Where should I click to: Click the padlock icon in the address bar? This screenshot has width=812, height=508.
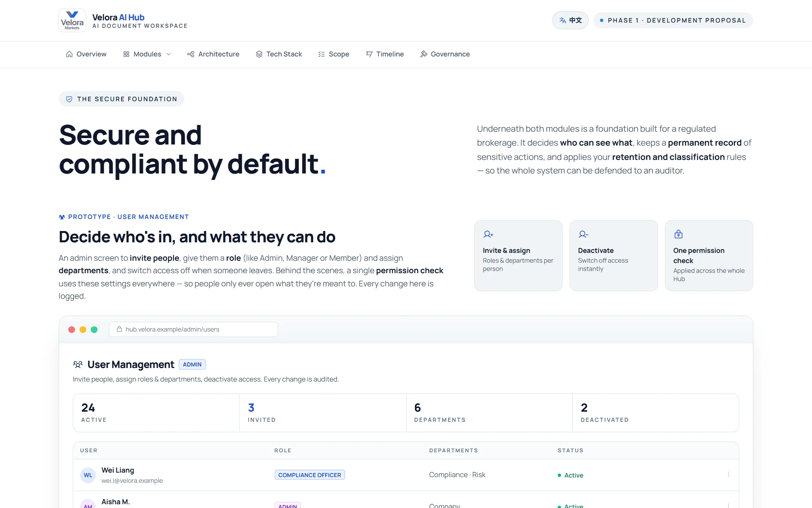[x=119, y=329]
